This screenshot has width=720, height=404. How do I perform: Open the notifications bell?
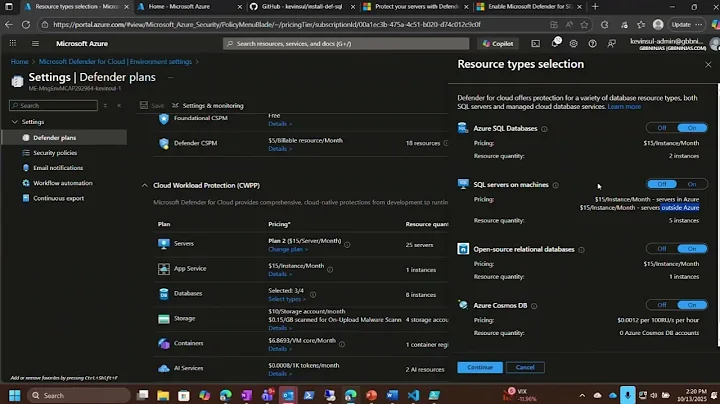click(555, 43)
